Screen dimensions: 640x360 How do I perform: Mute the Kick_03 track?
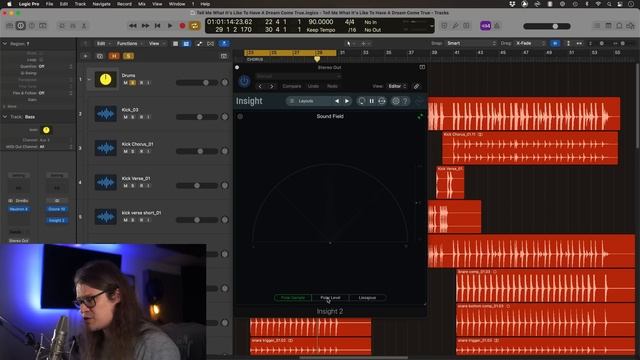(x=125, y=117)
